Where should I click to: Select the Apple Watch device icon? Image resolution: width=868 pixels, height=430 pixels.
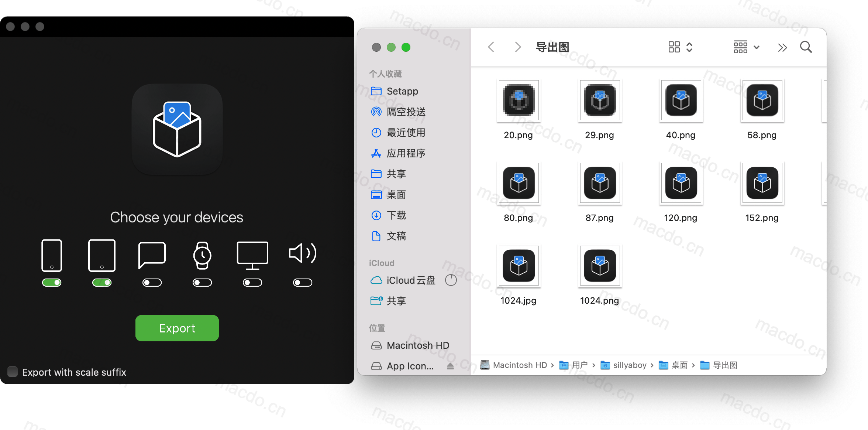tap(202, 255)
